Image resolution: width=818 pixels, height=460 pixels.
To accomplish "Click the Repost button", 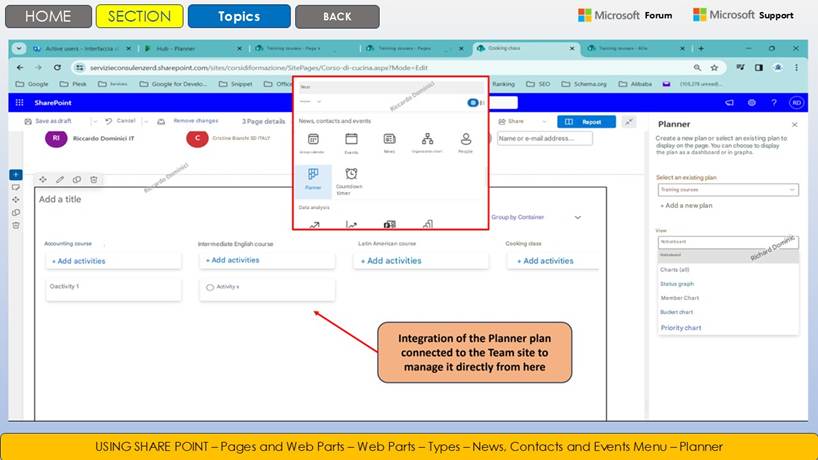I will 585,121.
